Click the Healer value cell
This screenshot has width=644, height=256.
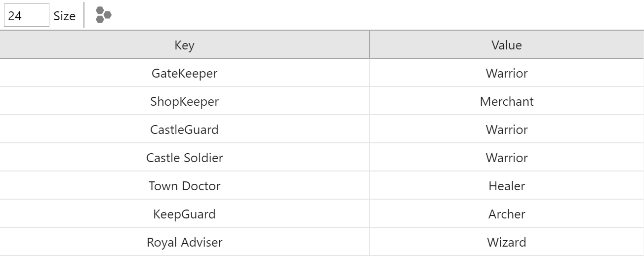pos(506,186)
